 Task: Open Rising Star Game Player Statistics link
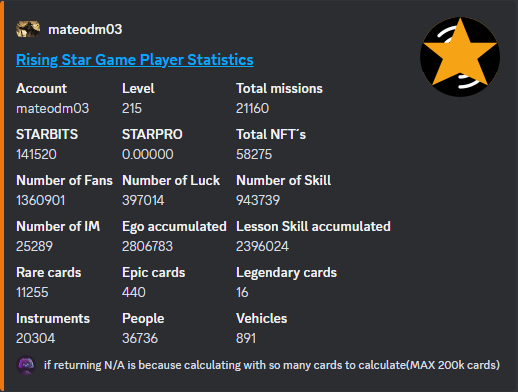tap(135, 60)
